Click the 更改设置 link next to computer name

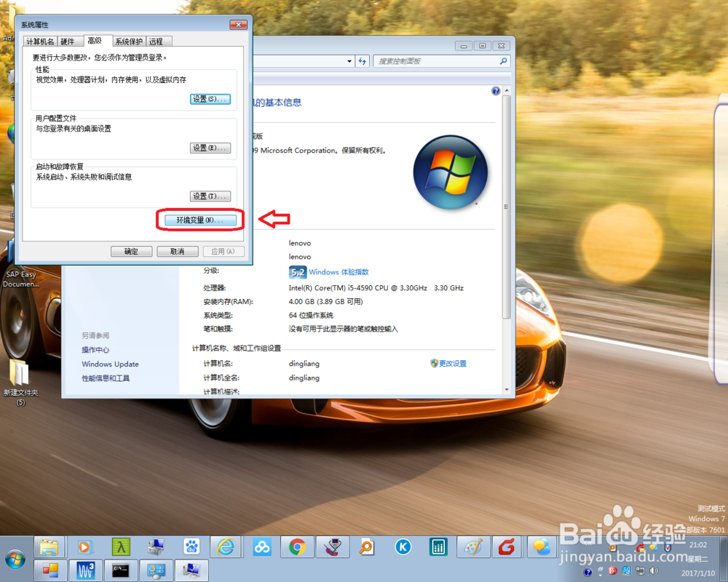point(453,363)
